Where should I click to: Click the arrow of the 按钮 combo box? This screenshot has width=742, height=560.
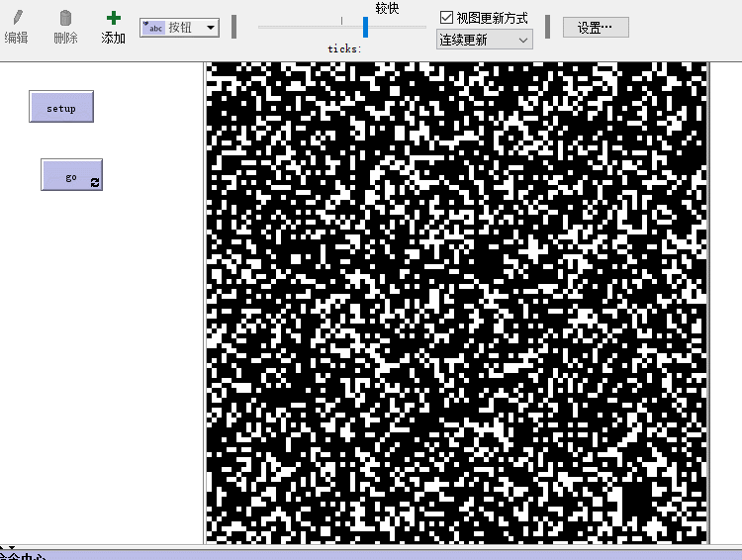tap(211, 28)
